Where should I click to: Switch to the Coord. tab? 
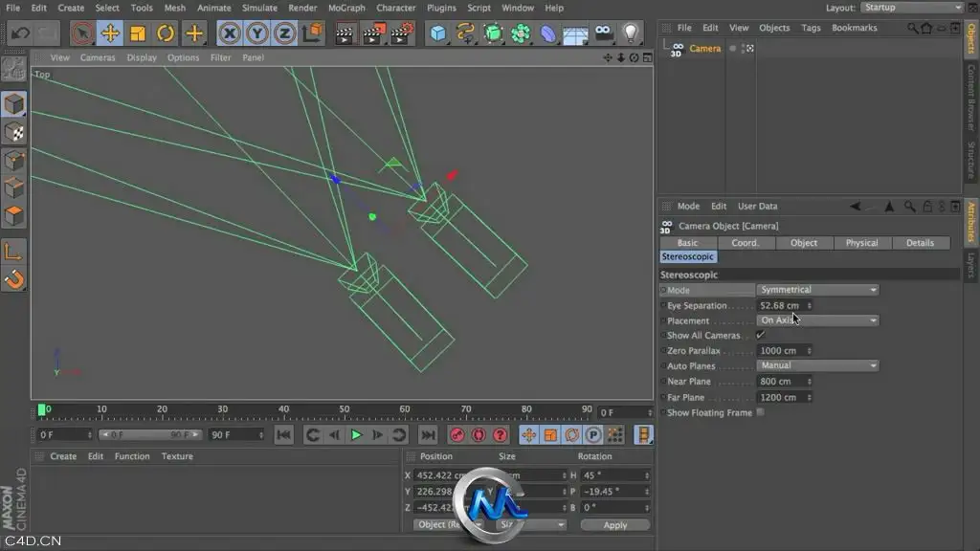[745, 243]
